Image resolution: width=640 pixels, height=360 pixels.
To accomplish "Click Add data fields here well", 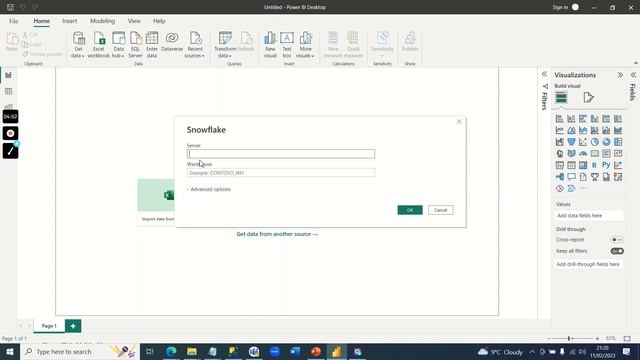I will point(589,216).
